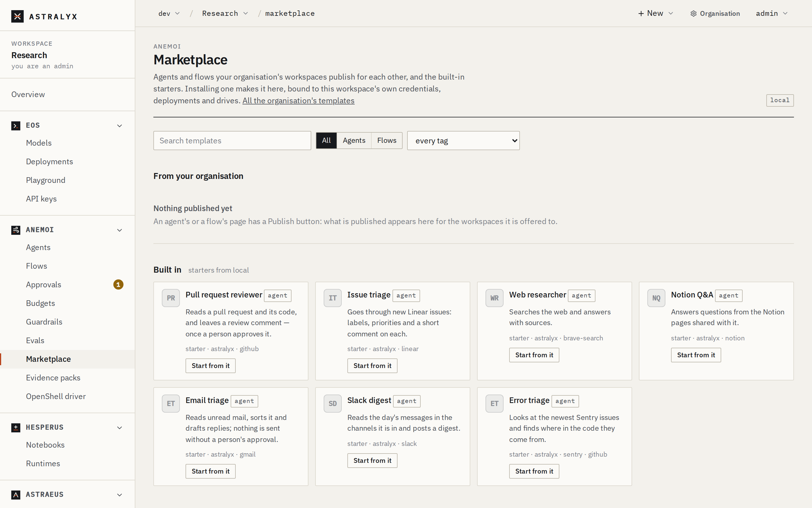Screen dimensions: 812x508
Task: Show all template types filter
Action: click(x=326, y=141)
